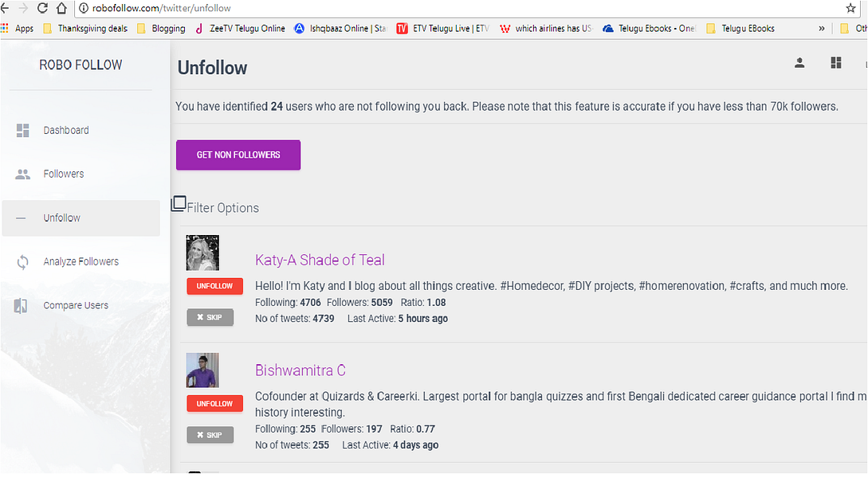This screenshot has height=478, width=868.
Task: Open Dashboard menu item
Action: [81, 131]
